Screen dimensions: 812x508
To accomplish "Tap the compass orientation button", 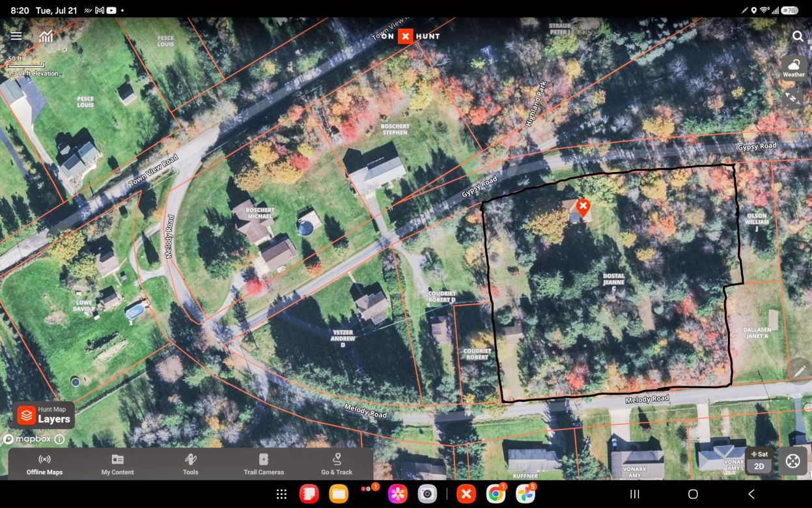I will tap(793, 99).
